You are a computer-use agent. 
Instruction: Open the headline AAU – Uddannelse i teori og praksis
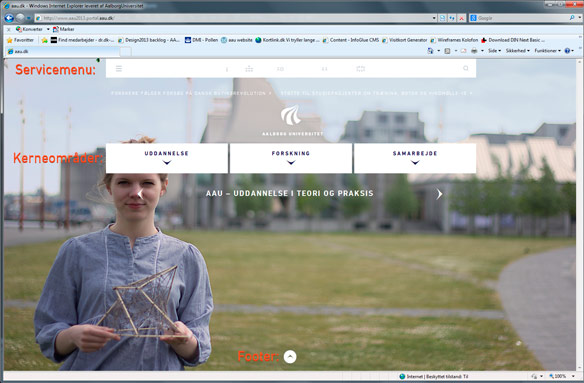pyautogui.click(x=289, y=193)
